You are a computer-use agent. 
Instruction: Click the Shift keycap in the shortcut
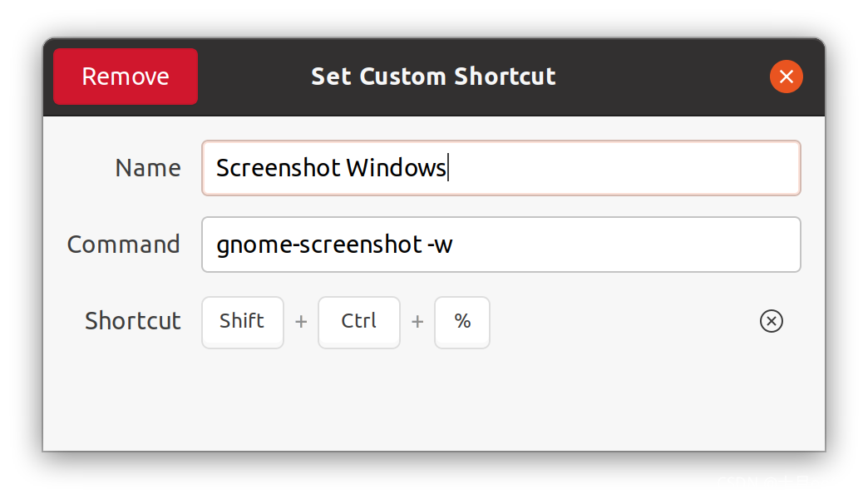point(242,322)
